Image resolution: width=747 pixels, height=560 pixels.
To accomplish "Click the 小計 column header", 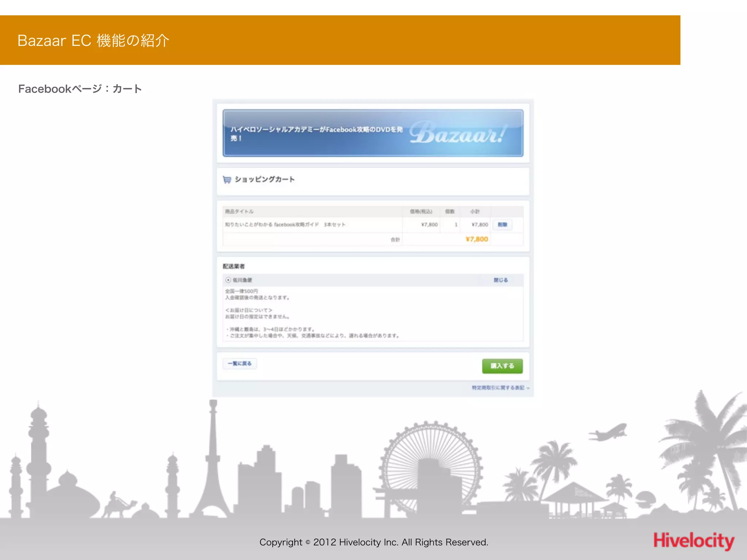I will 475,211.
